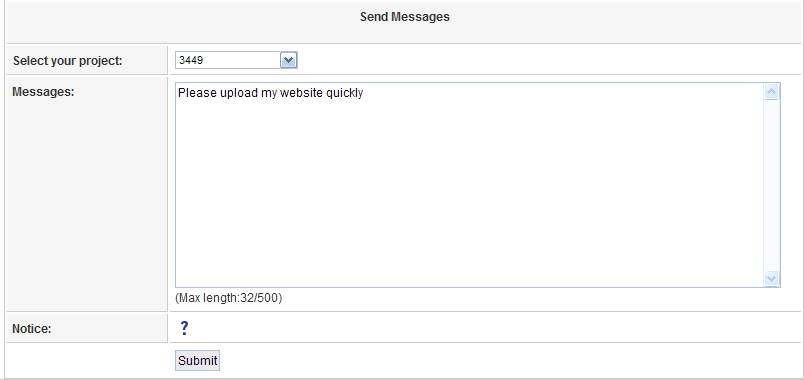Focus the empty area of Messages textarea

[469, 195]
